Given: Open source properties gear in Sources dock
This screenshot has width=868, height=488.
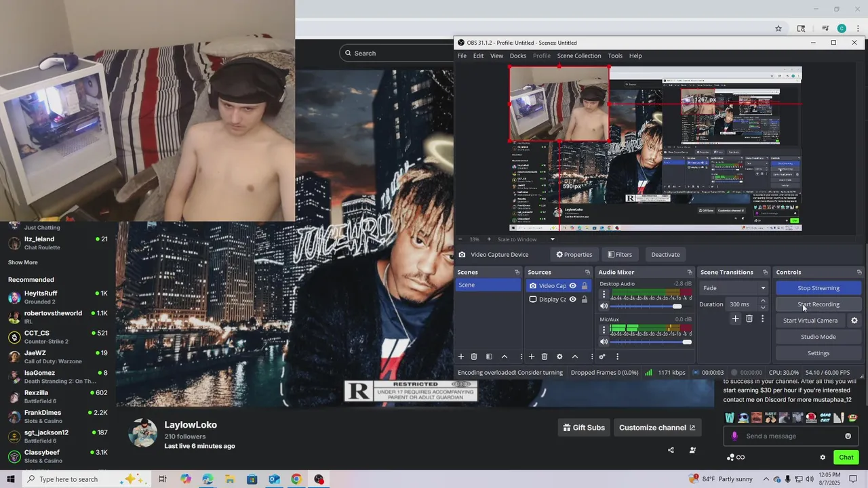Looking at the screenshot, I should click(559, 357).
